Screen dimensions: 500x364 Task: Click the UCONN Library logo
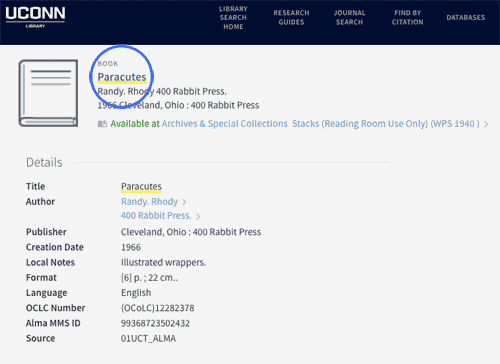(35, 17)
